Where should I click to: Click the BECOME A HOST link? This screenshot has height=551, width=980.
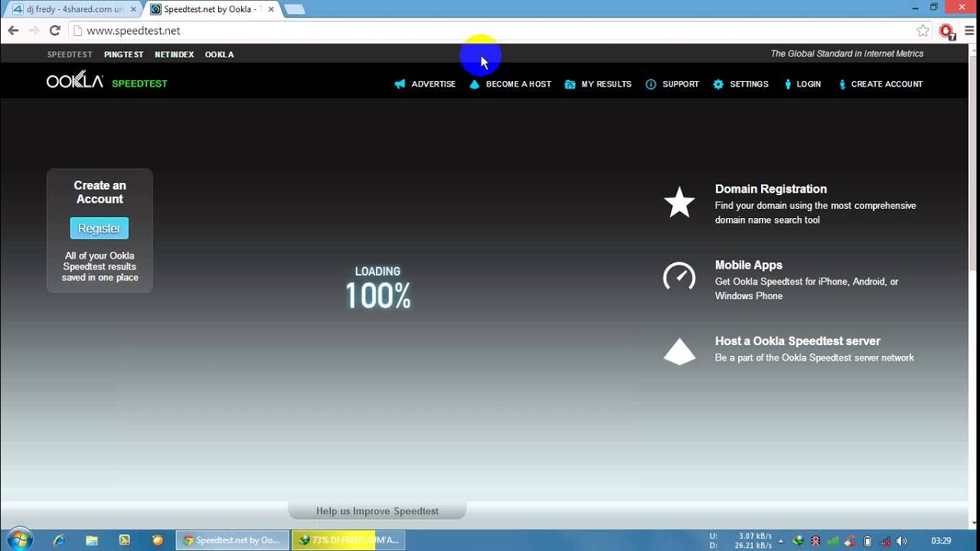[518, 84]
